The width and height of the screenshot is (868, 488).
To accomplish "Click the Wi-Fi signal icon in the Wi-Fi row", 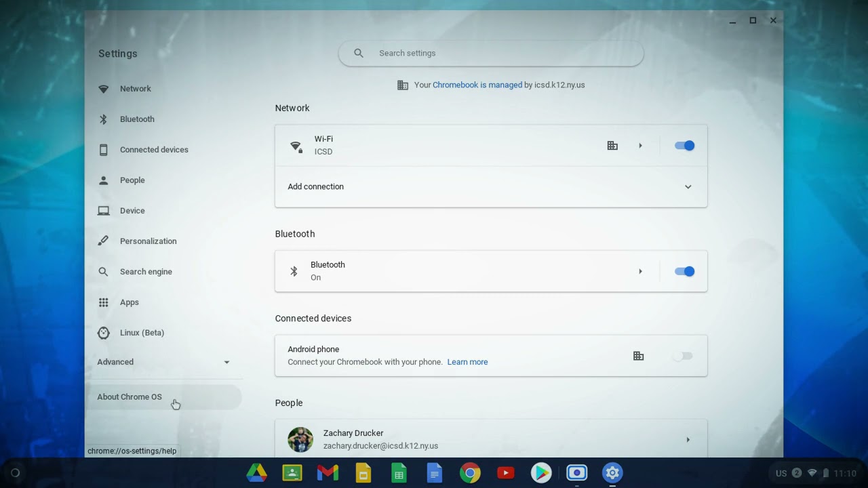I will pos(296,146).
